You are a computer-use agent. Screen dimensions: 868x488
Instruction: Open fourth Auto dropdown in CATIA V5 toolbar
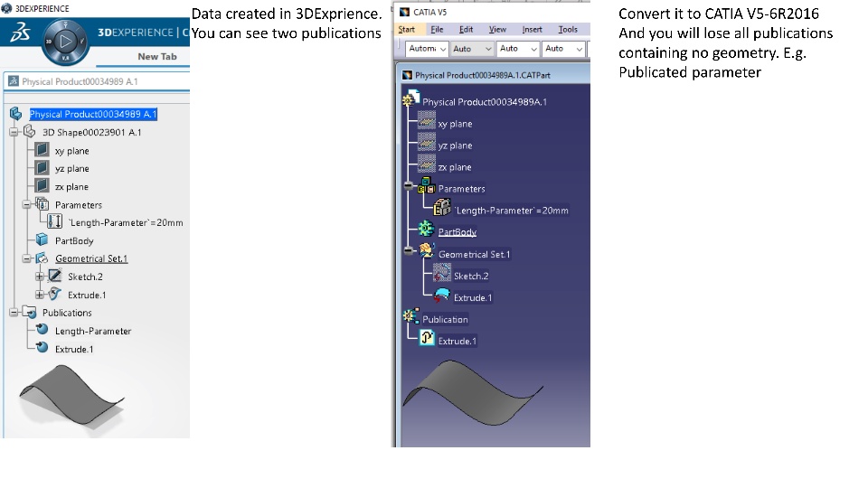(x=563, y=49)
